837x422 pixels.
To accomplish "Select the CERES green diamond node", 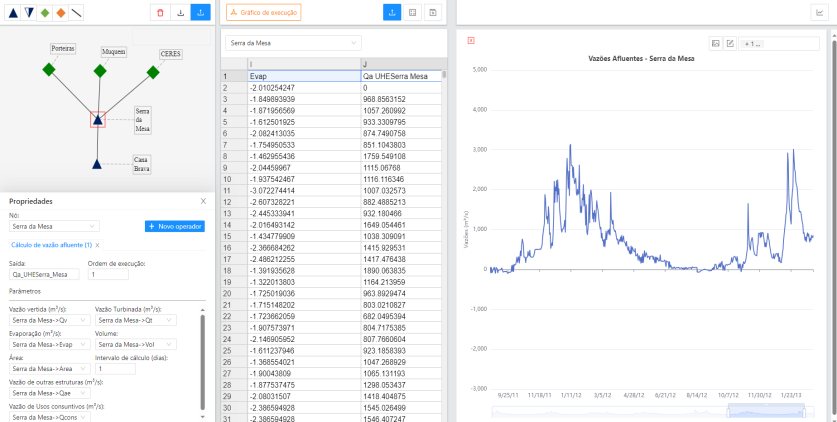I will (153, 72).
